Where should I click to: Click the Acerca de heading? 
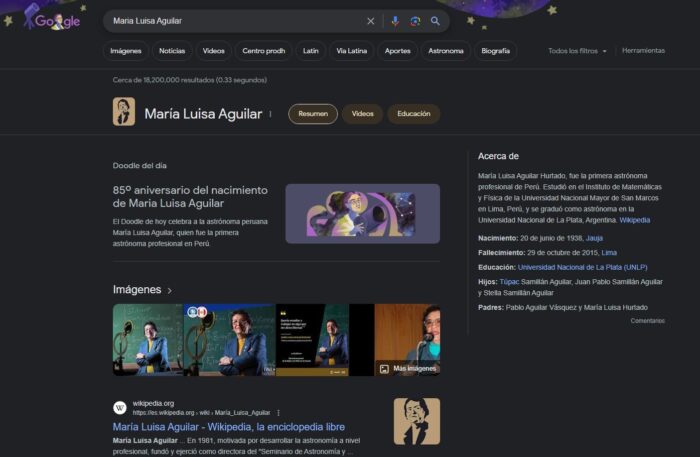pyautogui.click(x=498, y=156)
